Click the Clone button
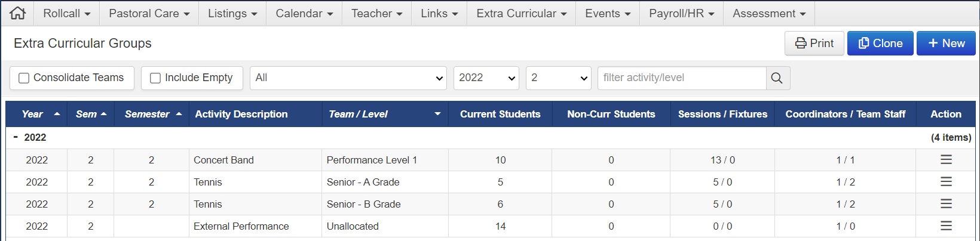980x241 pixels. click(x=880, y=44)
